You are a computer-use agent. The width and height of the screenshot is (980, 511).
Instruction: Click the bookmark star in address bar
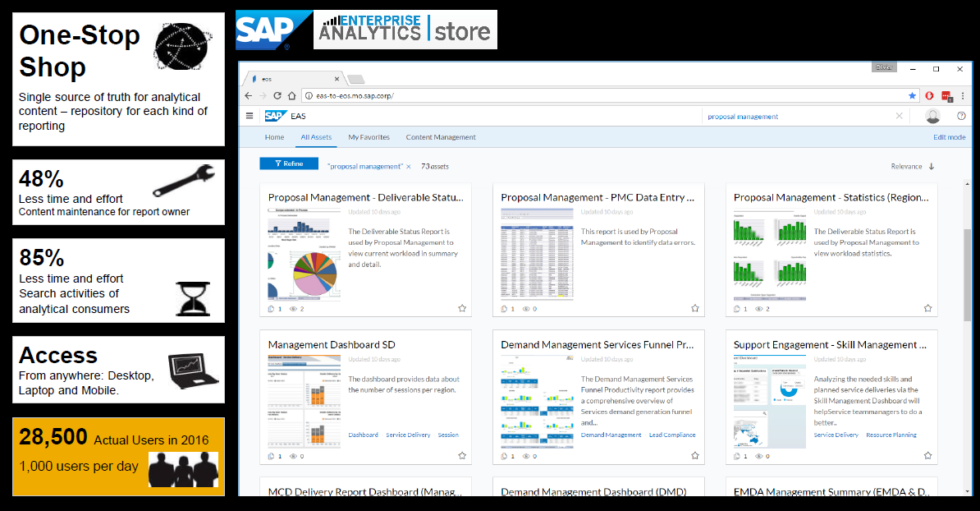(x=912, y=95)
